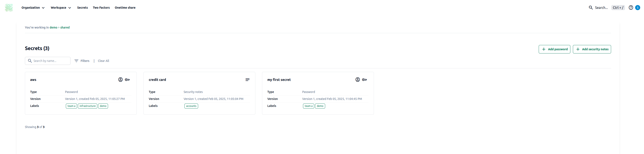Follow the shared breadcrumb link

pyautogui.click(x=65, y=27)
